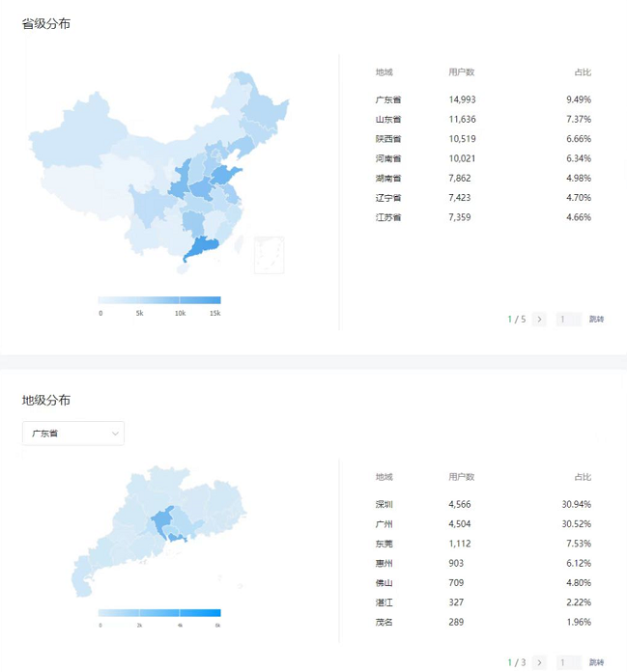627x672 pixels.
Task: Click the 地级分布 section heading
Action: coord(46,400)
